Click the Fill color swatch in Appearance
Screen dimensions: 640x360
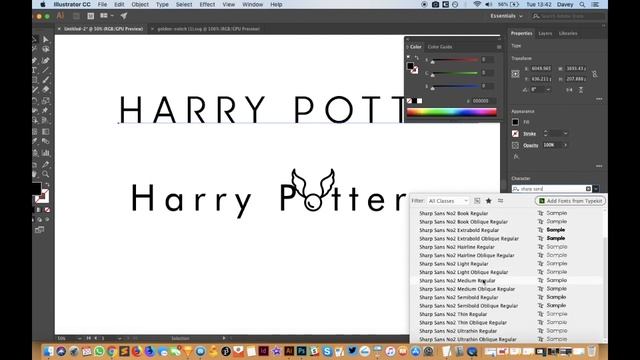click(516, 122)
